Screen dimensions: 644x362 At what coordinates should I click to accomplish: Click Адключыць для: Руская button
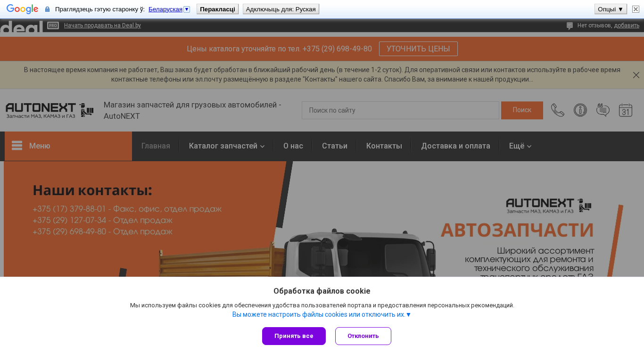281,9
